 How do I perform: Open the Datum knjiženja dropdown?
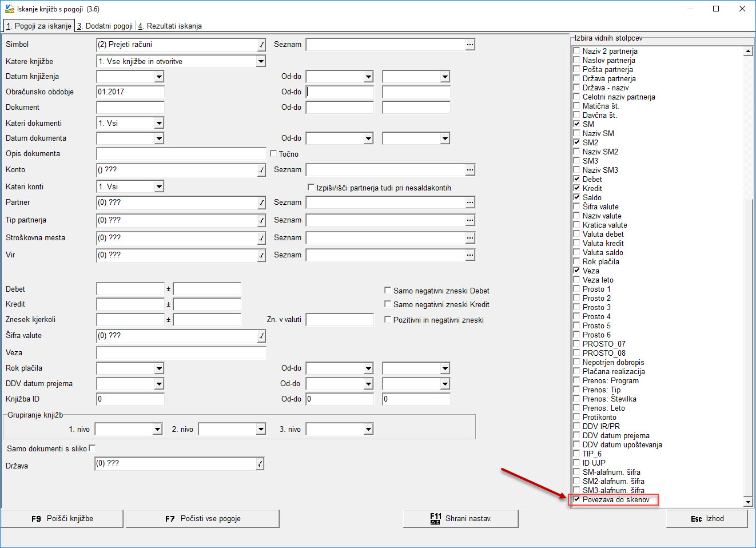(x=159, y=77)
